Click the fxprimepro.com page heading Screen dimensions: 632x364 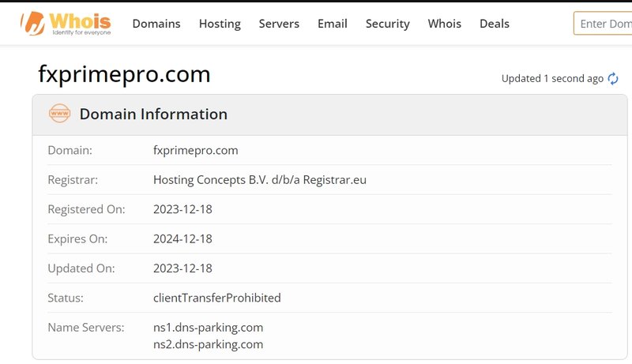124,74
